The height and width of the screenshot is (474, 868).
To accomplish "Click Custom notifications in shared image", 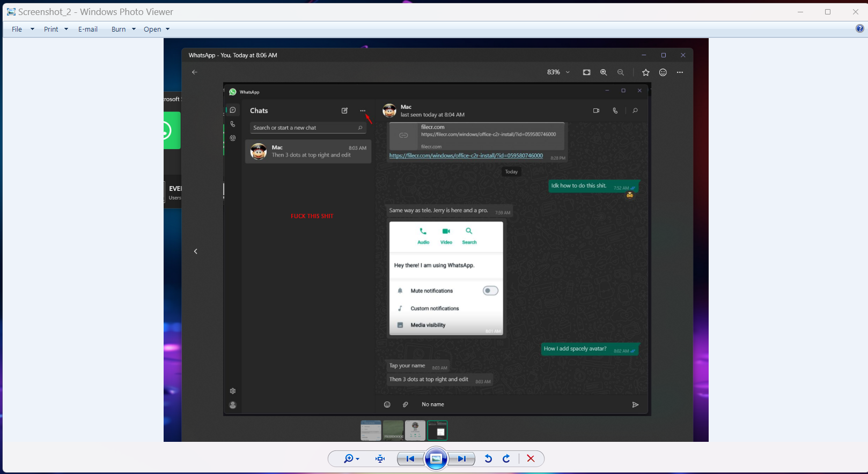I will point(435,308).
